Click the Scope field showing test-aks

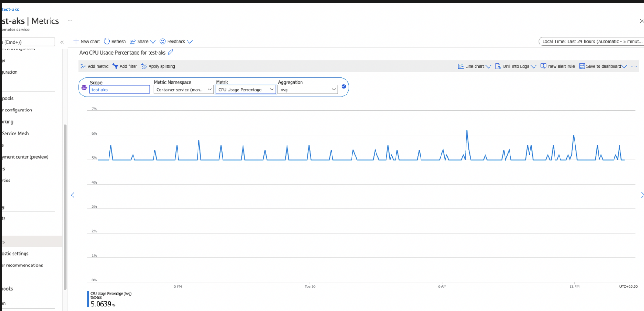point(120,90)
